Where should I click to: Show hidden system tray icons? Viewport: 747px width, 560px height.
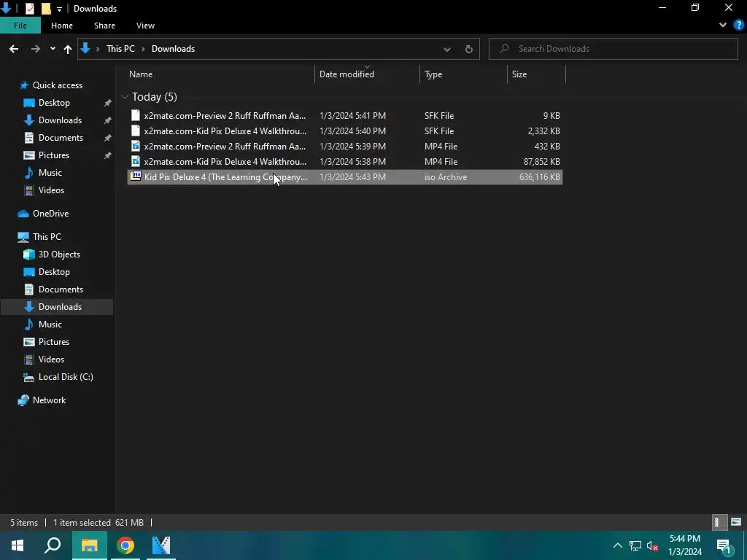point(617,545)
